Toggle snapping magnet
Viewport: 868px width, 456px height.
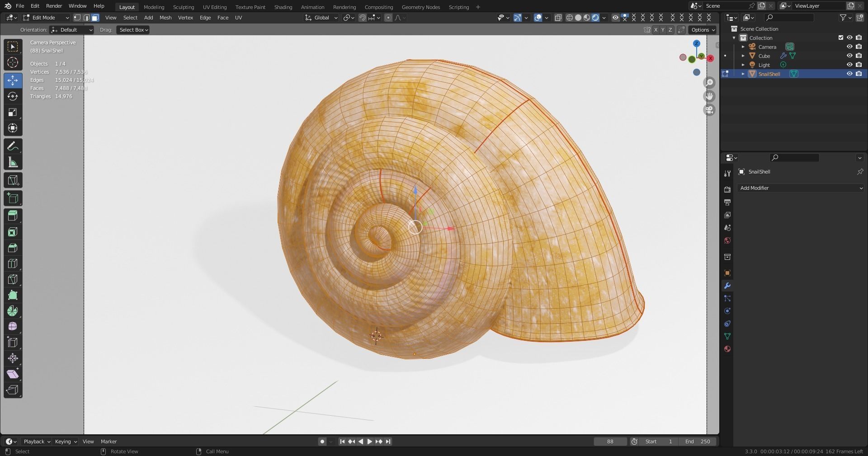click(x=362, y=18)
